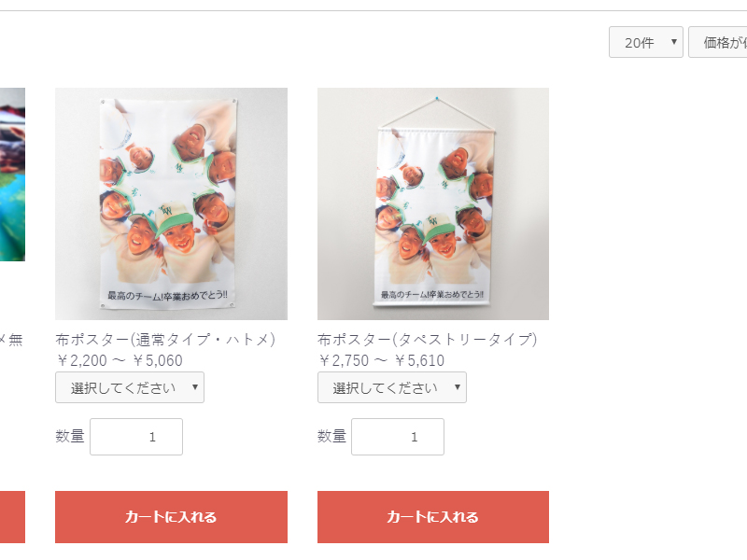Click the 布ポスター(通常タイプ・ハトメ) product image
Screen dimensions: 747x560
pyautogui.click(x=171, y=203)
